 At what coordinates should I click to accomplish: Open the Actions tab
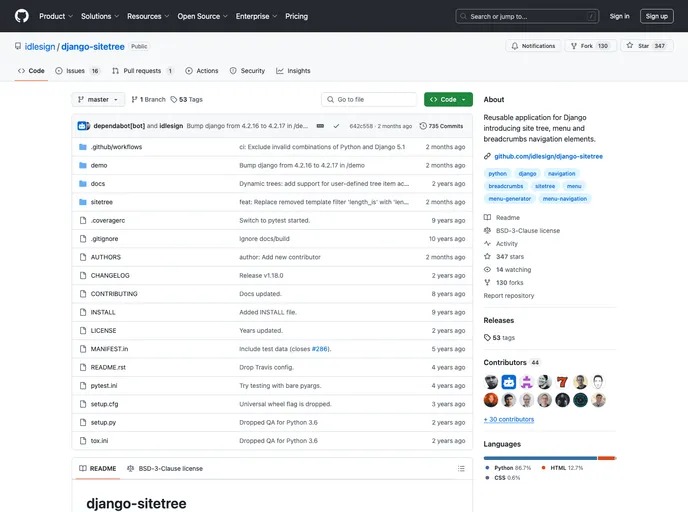[x=201, y=71]
